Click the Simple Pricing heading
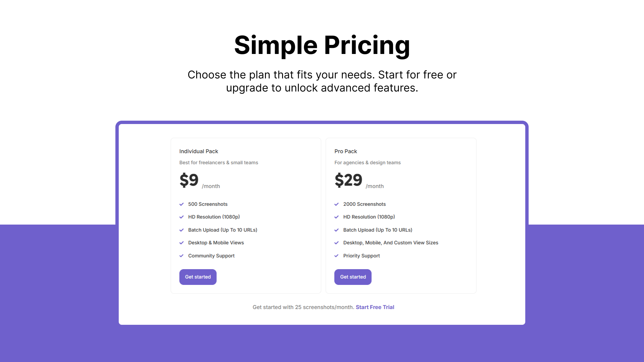Image resolution: width=644 pixels, height=362 pixels. coord(322,45)
